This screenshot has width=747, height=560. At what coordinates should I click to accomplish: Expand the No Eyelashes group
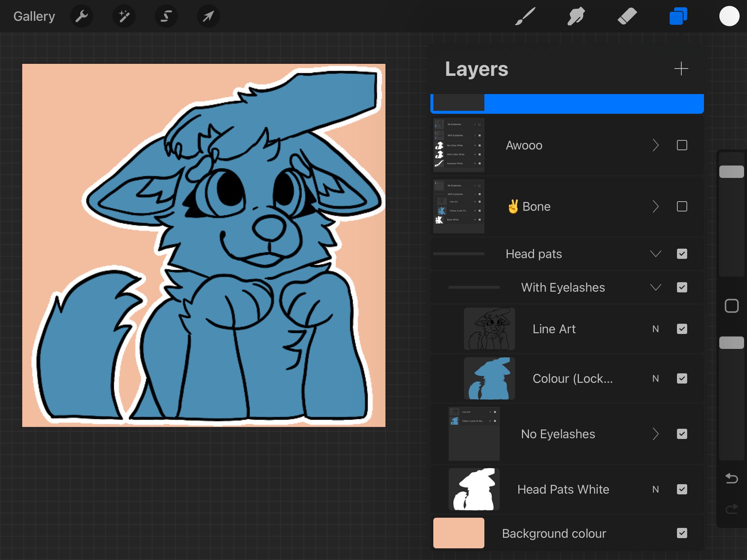pyautogui.click(x=655, y=434)
